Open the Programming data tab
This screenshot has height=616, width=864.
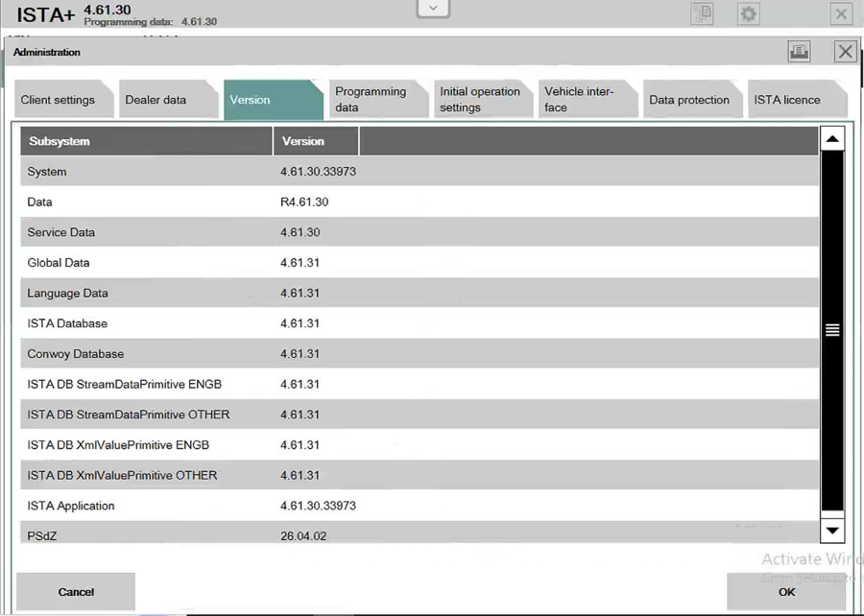pos(378,100)
